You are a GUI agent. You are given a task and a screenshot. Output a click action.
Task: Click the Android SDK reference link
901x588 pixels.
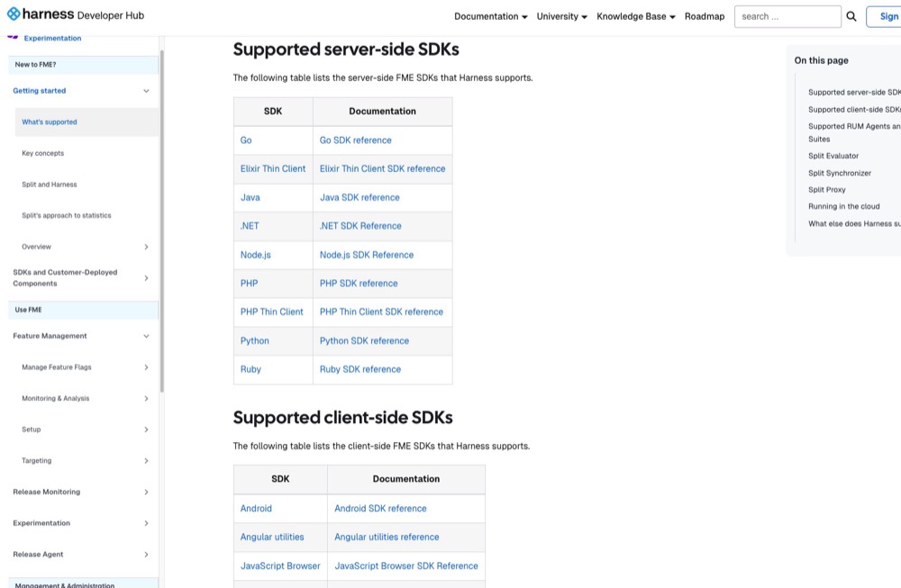[x=379, y=508]
